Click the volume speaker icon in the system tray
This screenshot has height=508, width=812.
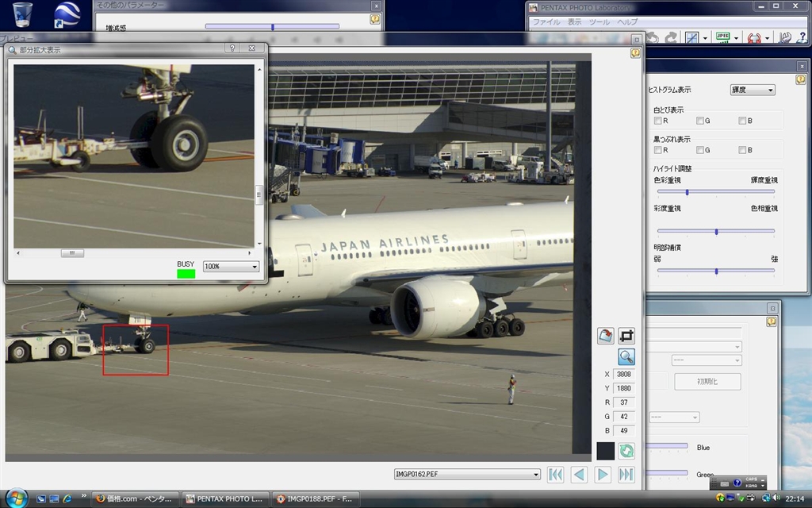(x=776, y=498)
